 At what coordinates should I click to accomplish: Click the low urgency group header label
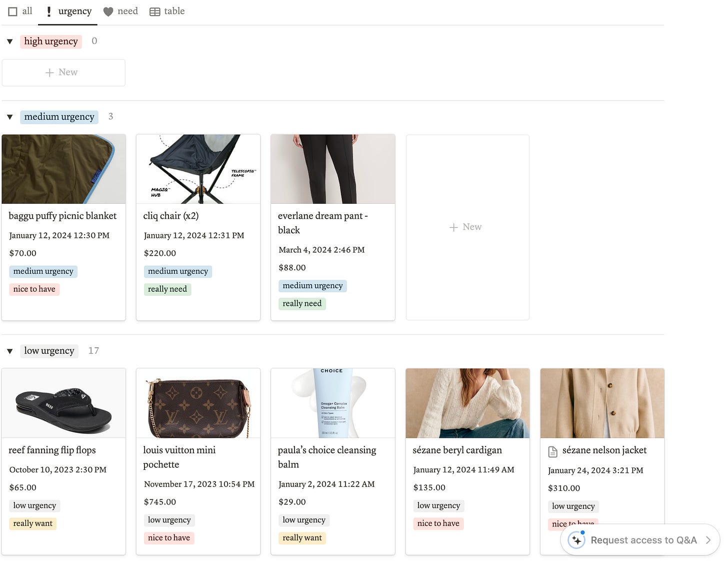[49, 351]
